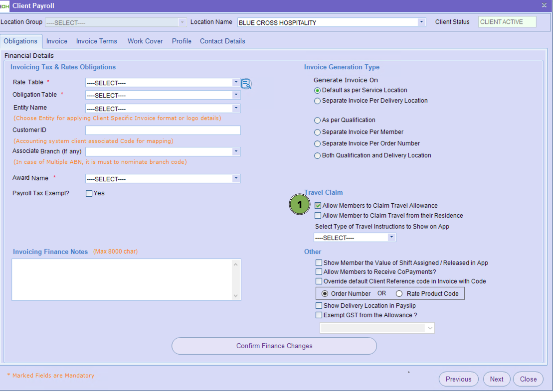Open the Location Name dropdown list
Image resolution: width=553 pixels, height=392 pixels.
(421, 22)
